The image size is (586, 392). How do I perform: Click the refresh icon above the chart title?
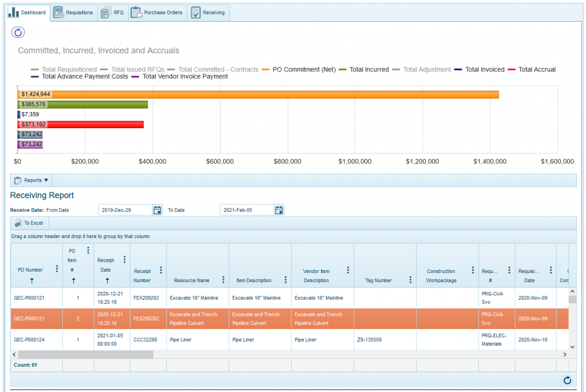coord(18,32)
